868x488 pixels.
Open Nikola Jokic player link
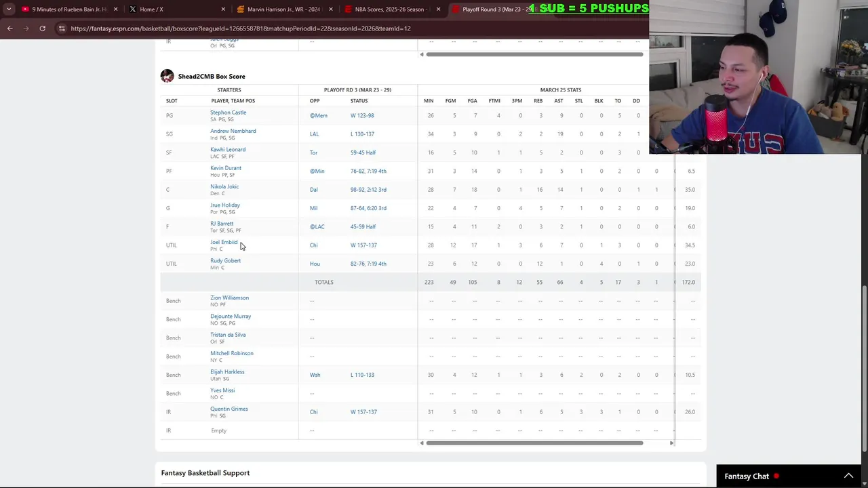[224, 186]
